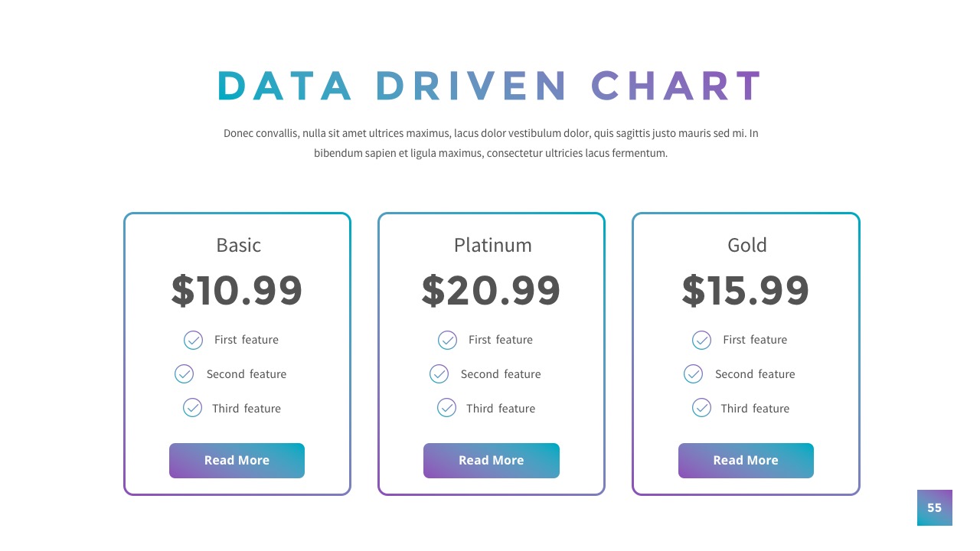Viewport: 980px width, 551px height.
Task: Select the $10.99 price text
Action: point(237,291)
